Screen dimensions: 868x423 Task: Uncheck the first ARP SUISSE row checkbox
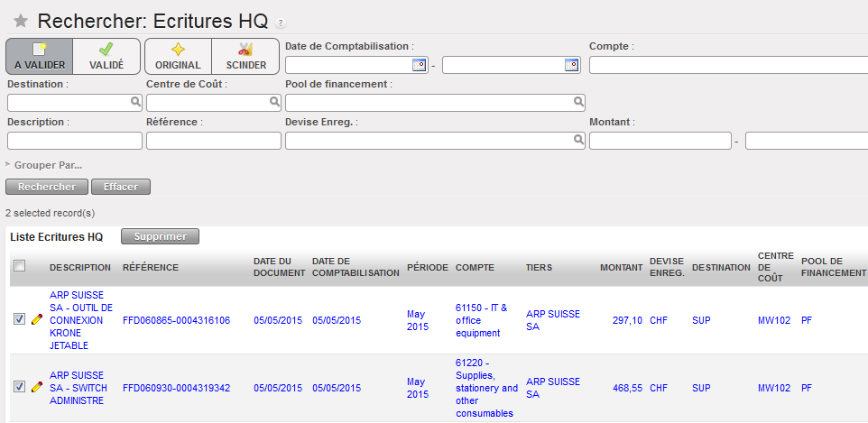pos(20,319)
